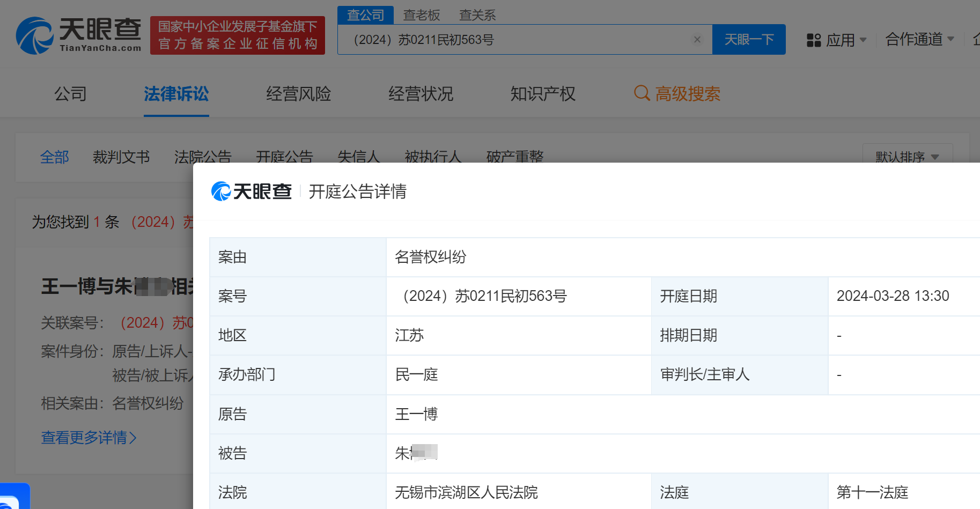
Task: Clear the search box using the × icon
Action: (697, 39)
